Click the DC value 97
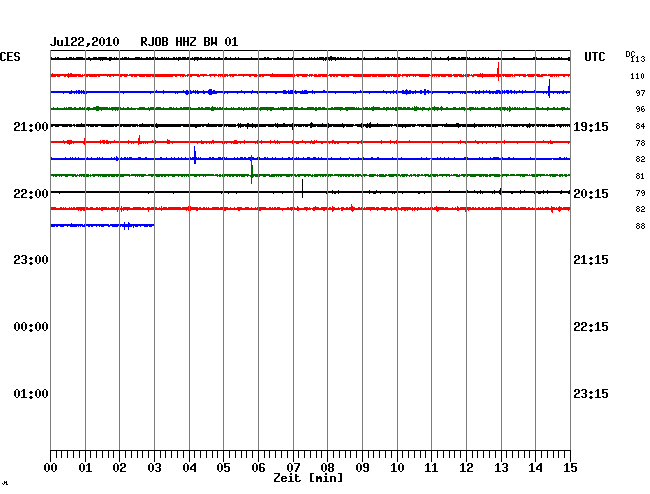 (640, 93)
